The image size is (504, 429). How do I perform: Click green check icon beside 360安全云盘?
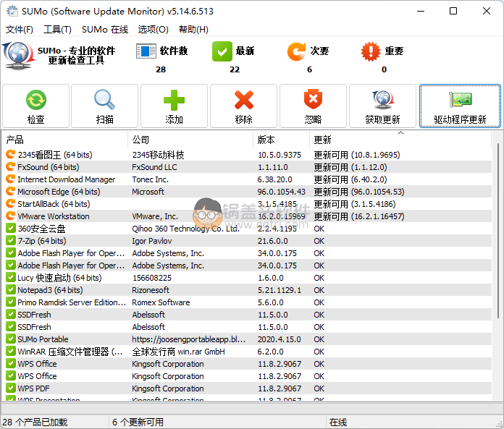(11, 229)
